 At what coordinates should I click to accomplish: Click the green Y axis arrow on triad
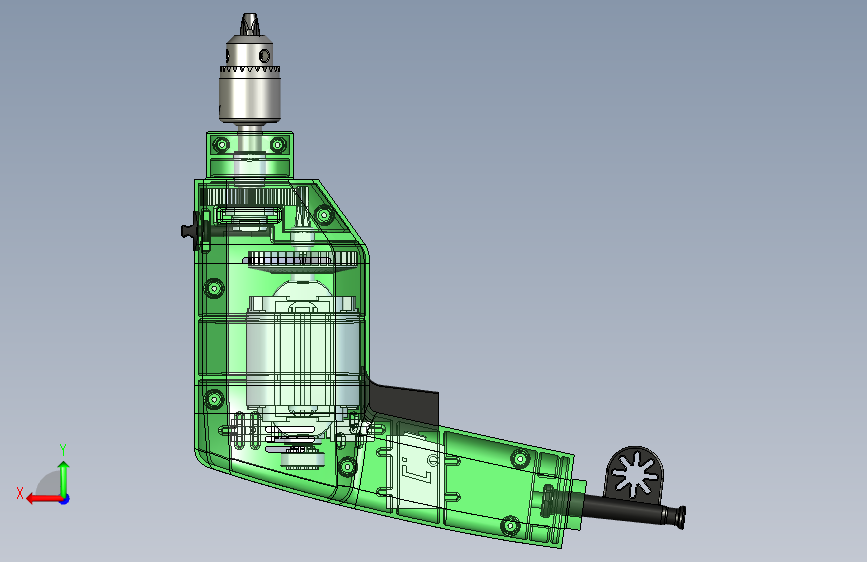pyautogui.click(x=64, y=478)
